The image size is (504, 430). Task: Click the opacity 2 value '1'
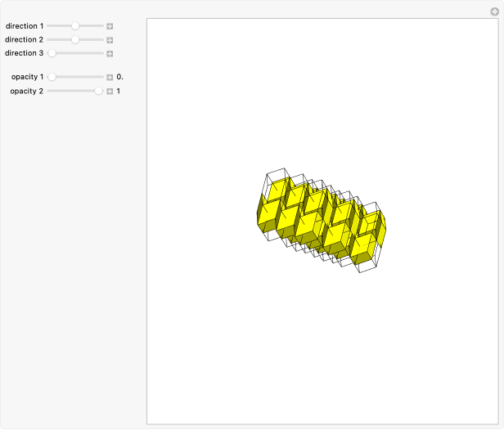tap(119, 91)
